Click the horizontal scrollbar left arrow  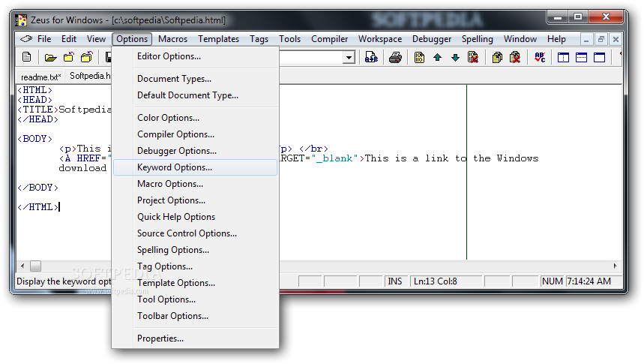[22, 266]
